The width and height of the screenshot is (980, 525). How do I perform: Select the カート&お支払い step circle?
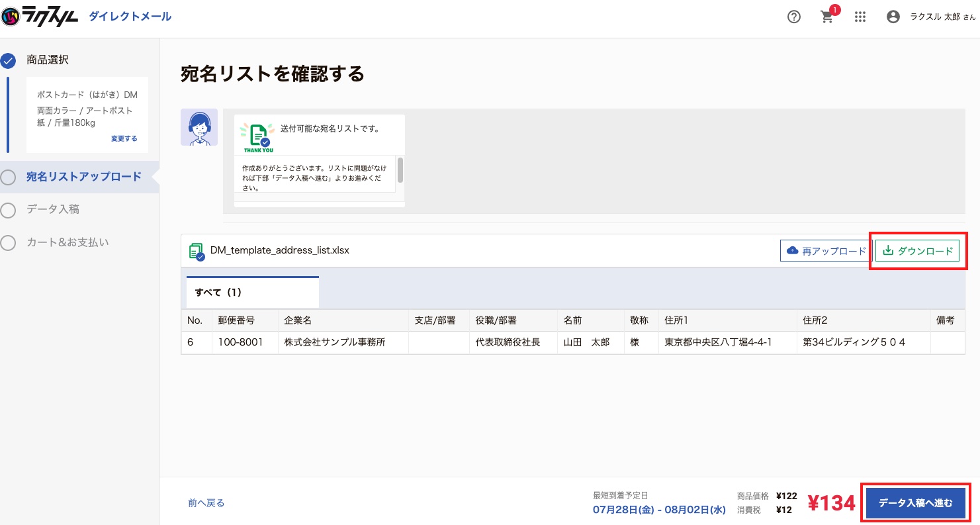[x=8, y=243]
